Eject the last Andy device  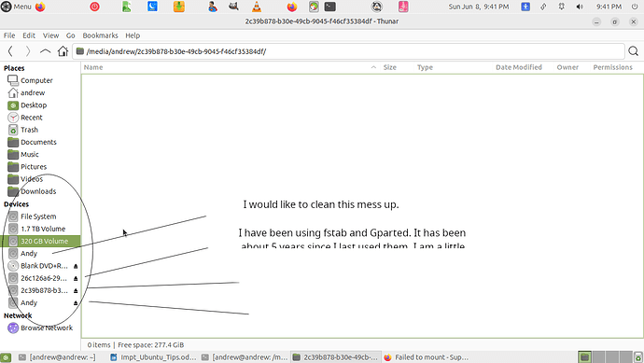pos(76,303)
